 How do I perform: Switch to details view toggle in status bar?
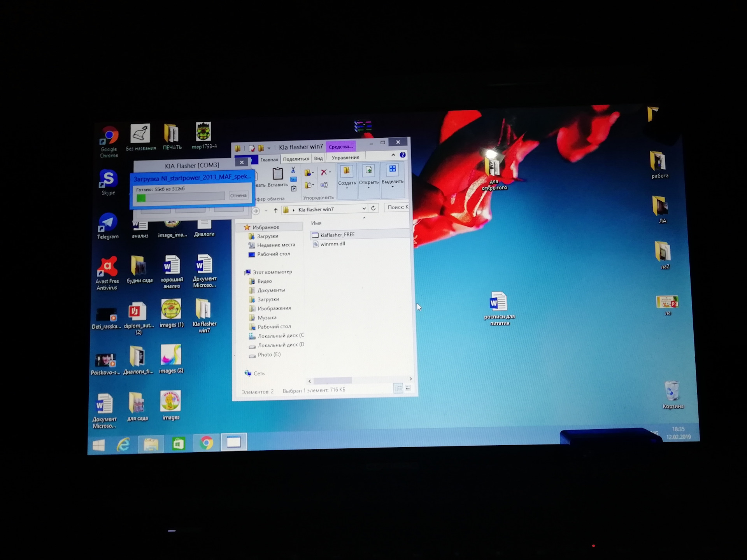tap(398, 388)
